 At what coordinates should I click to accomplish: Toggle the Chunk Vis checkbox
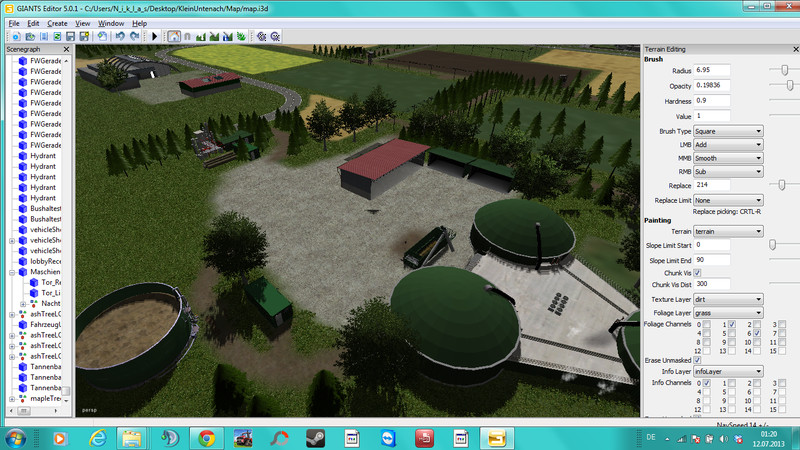[697, 273]
